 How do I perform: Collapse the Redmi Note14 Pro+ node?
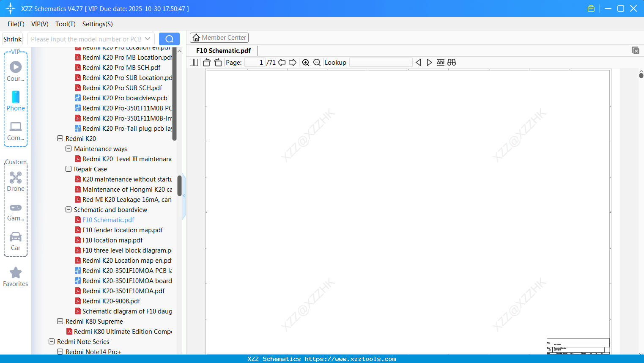(60, 352)
